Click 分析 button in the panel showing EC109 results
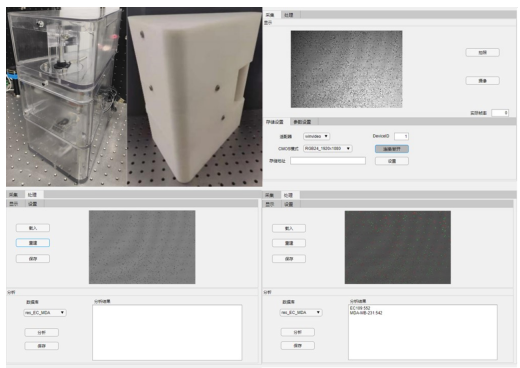 [x=297, y=332]
